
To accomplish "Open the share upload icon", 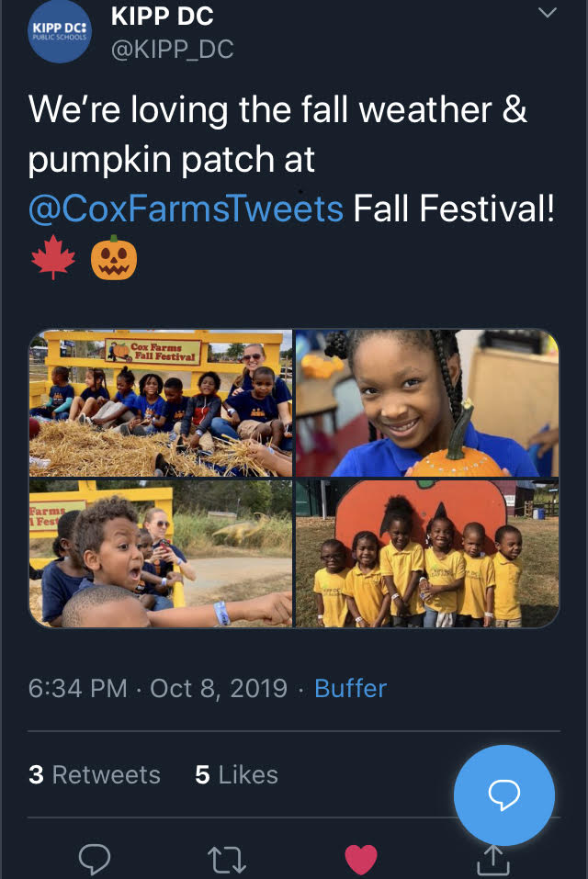I will coord(493,860).
